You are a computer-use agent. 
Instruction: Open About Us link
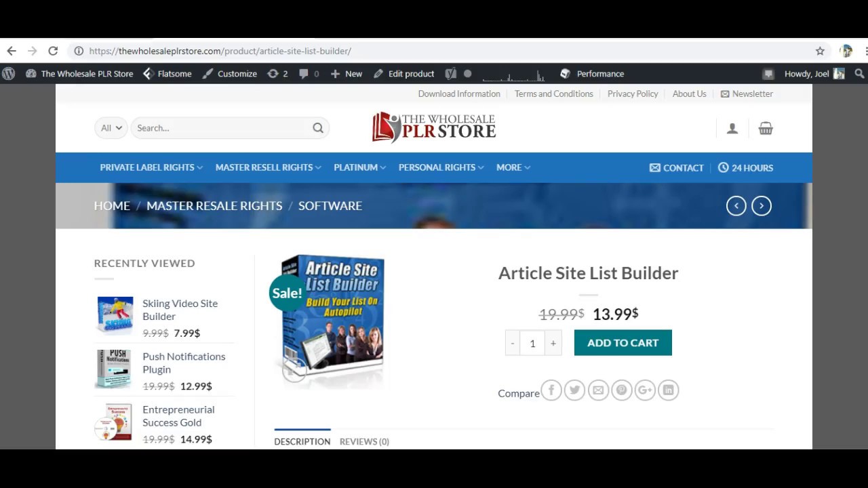pyautogui.click(x=690, y=94)
